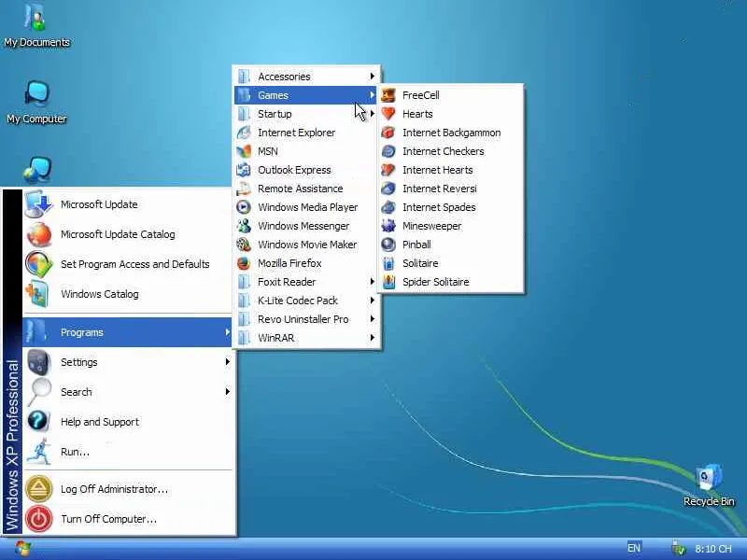Expand the Accessories submenu arrow
The height and width of the screenshot is (560, 747).
point(372,77)
